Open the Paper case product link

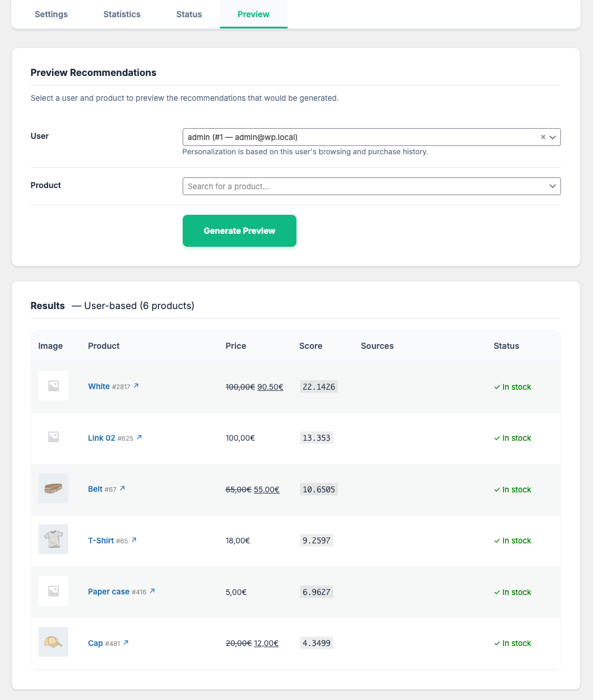coord(109,592)
